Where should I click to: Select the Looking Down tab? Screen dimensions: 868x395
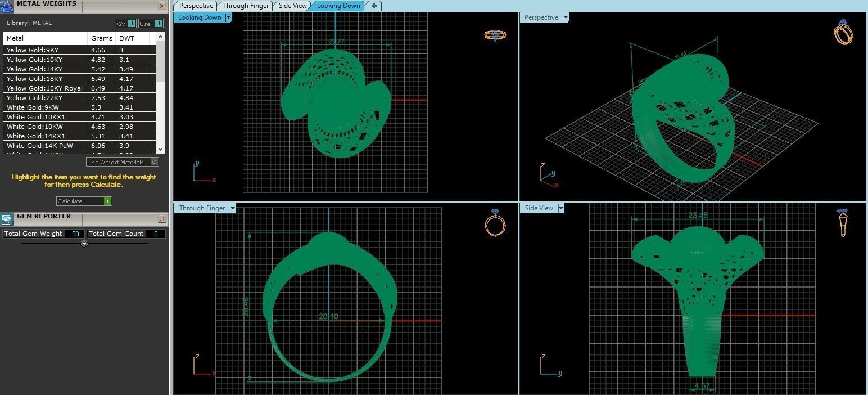click(338, 6)
